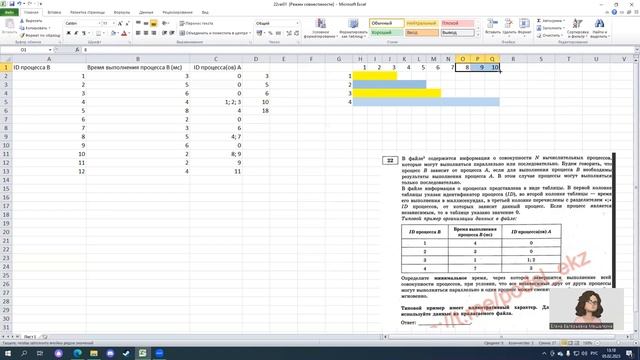Apply the percent style format
Viewport: 640px width, 360px height.
pos(270,33)
